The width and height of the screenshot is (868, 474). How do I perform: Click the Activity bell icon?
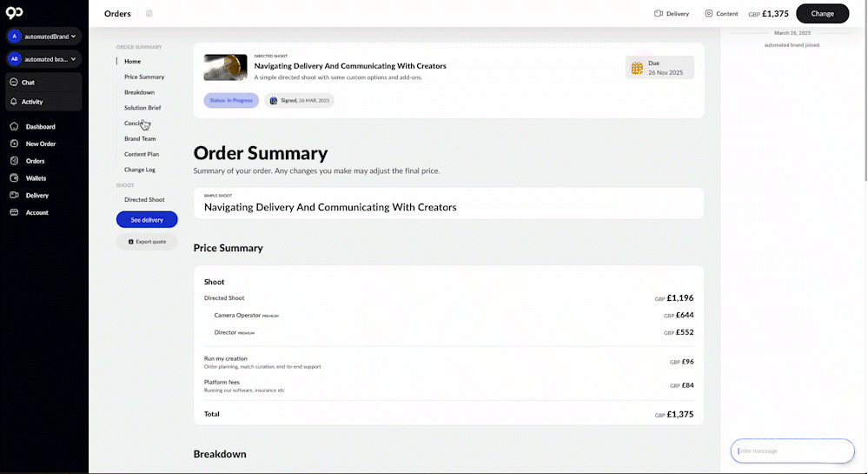pos(14,102)
